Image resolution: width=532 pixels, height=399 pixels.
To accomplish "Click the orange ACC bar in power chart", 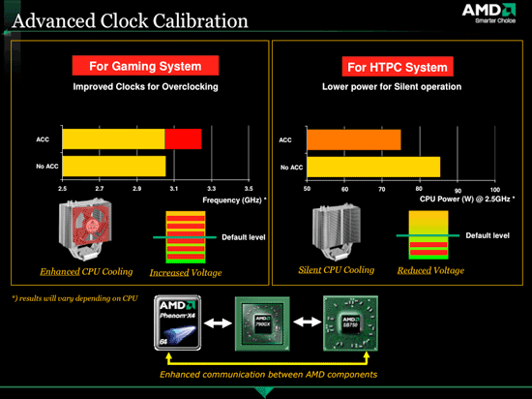I will [x=354, y=139].
